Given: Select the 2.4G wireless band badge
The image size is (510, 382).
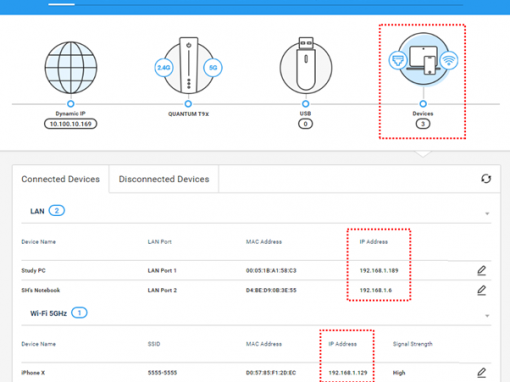Looking at the screenshot, I should [164, 68].
